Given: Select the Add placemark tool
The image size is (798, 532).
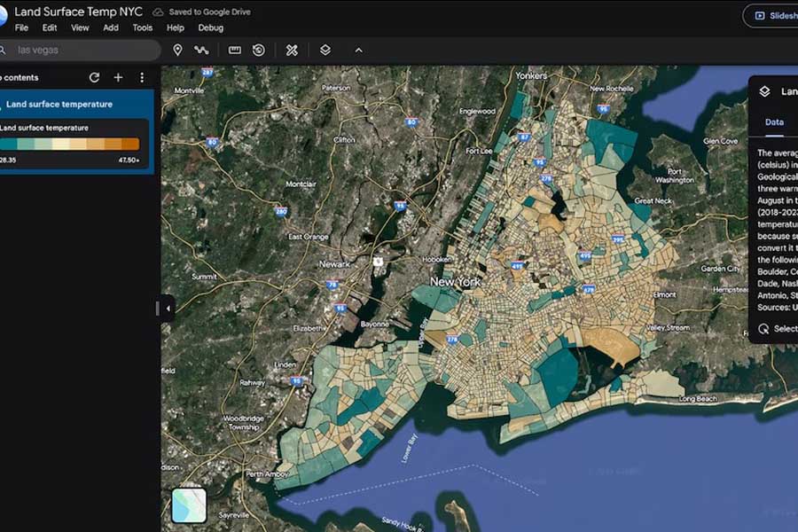Looking at the screenshot, I should point(177,50).
